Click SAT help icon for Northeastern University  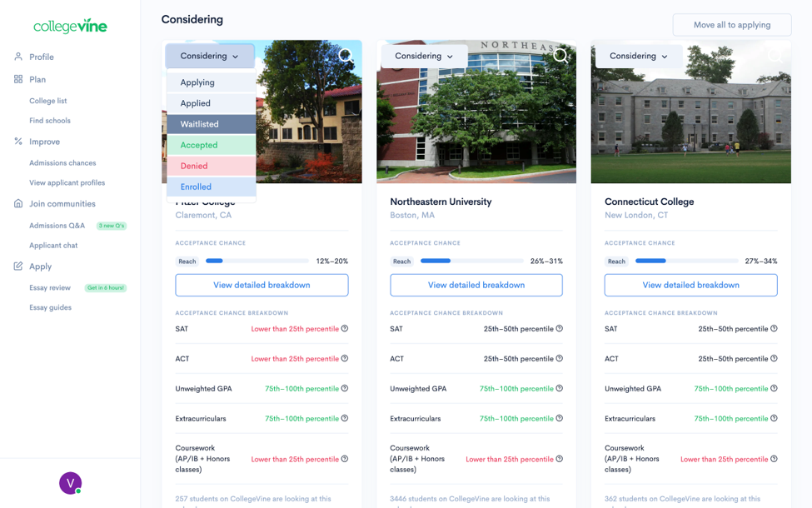point(559,329)
